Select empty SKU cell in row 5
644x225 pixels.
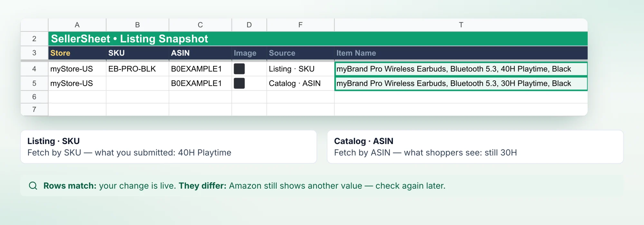click(x=137, y=83)
